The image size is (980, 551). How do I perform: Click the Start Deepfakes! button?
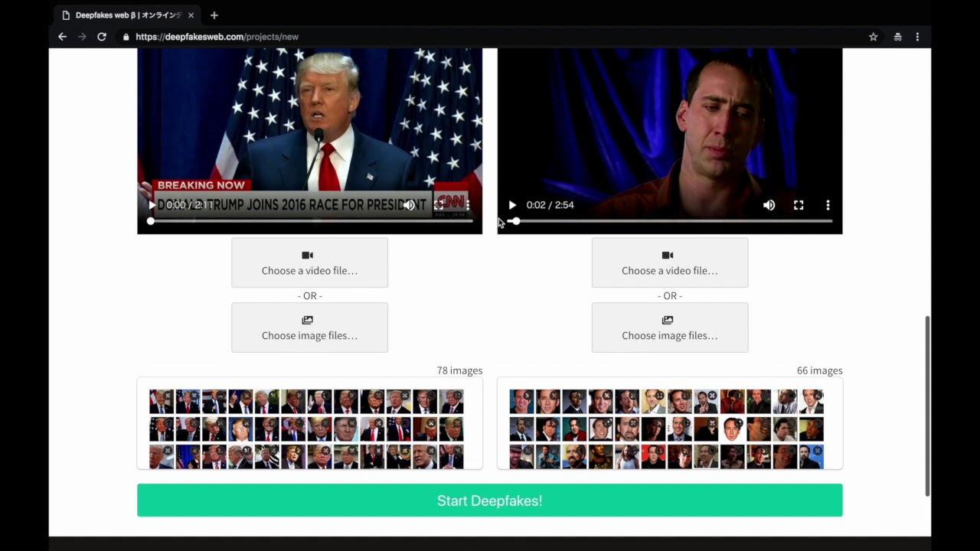pos(489,500)
